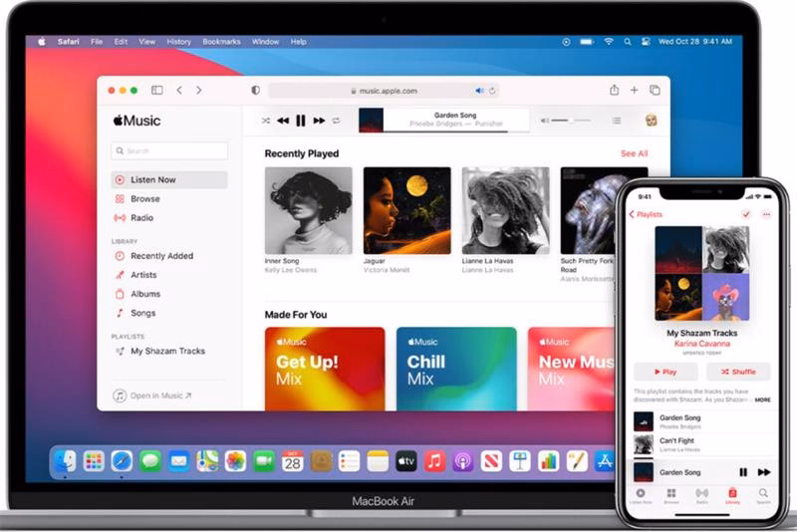Tap the Shuffle button on iPhone
The height and width of the screenshot is (532, 797).
(x=738, y=372)
